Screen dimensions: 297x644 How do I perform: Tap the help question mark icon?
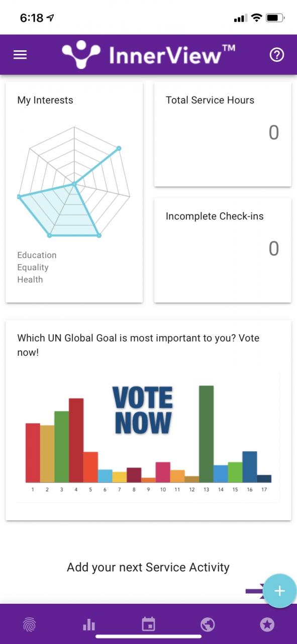[x=277, y=55]
